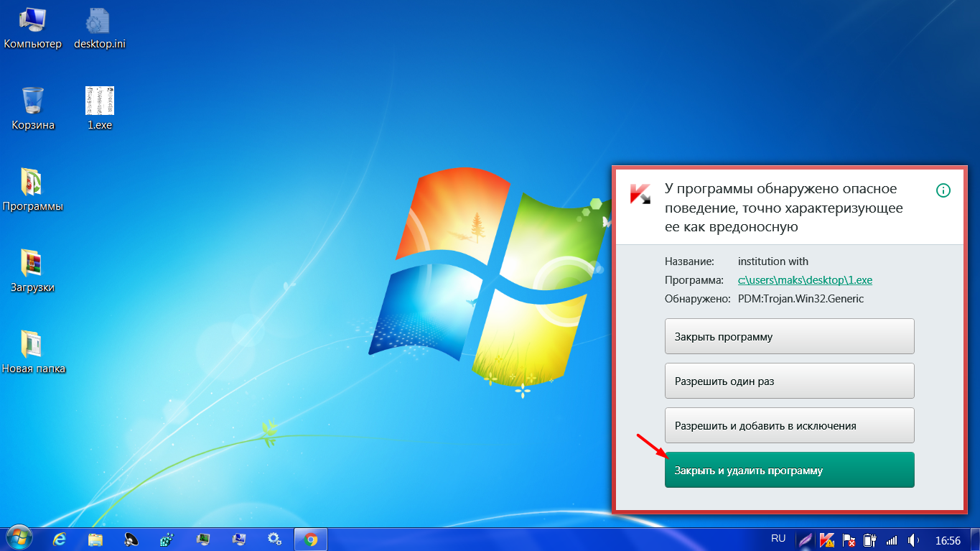Click the Show desktop strip
The width and height of the screenshot is (980, 551).
click(974, 540)
